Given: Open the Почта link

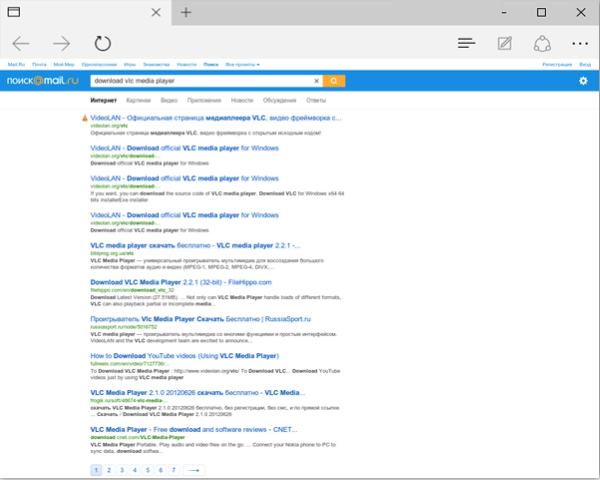Looking at the screenshot, I should (x=39, y=65).
